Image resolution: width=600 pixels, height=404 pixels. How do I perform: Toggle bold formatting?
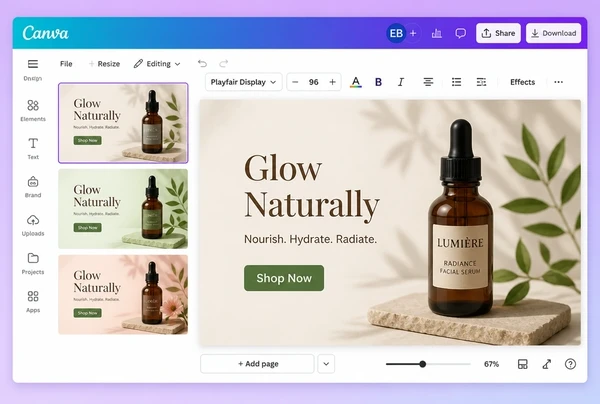[378, 82]
